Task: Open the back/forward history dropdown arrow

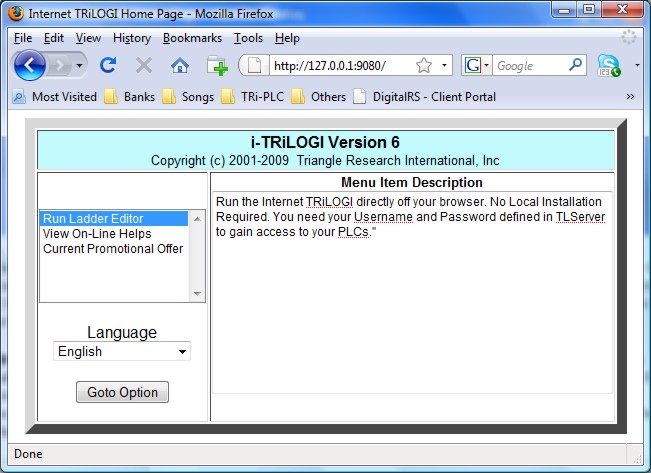Action: 79,65
